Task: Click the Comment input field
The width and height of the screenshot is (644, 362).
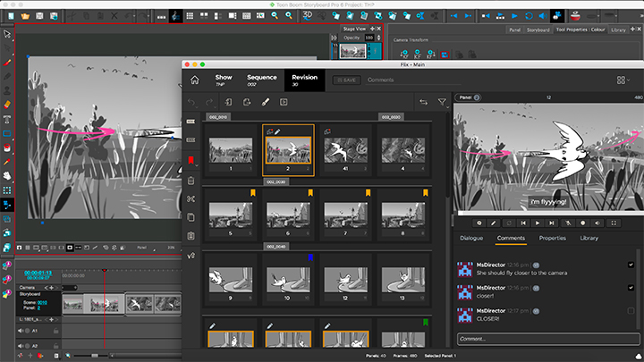Action: point(546,339)
